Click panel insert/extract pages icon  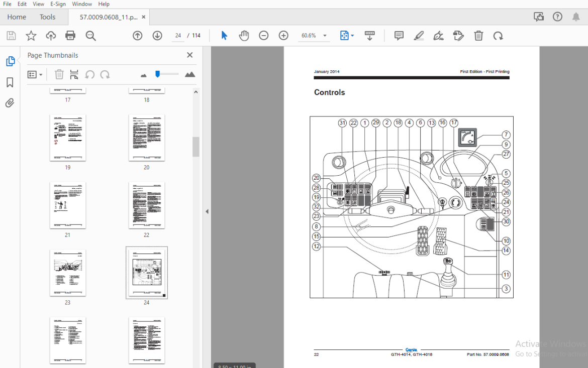[x=74, y=74]
